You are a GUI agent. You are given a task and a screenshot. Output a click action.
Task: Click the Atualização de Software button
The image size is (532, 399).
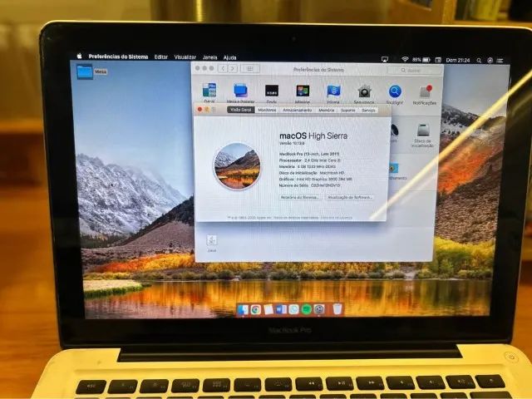349,197
